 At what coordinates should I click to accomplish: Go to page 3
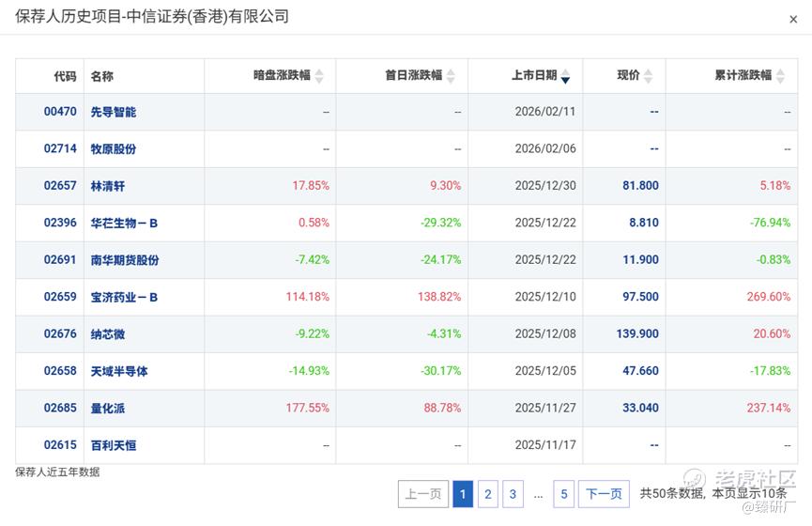click(513, 494)
